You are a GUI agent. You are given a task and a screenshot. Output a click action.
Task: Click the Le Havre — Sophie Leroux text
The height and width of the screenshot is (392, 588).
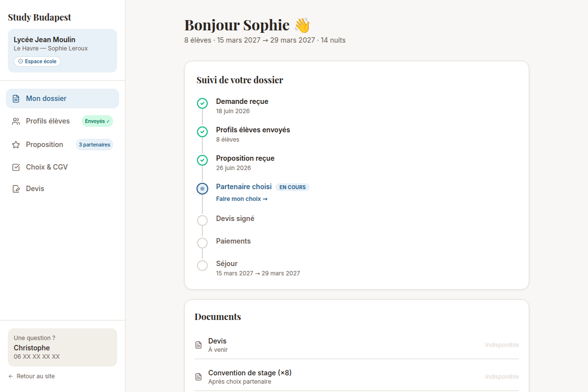[50, 49]
